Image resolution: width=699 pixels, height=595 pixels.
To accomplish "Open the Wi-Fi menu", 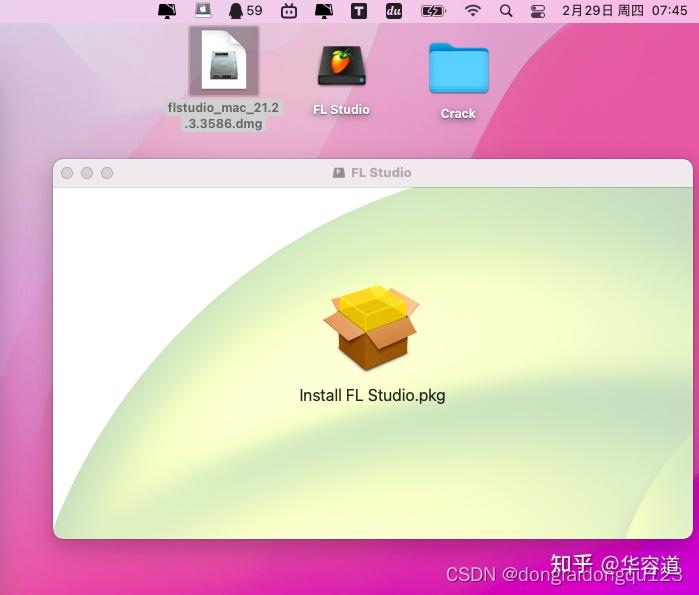I will pyautogui.click(x=473, y=10).
